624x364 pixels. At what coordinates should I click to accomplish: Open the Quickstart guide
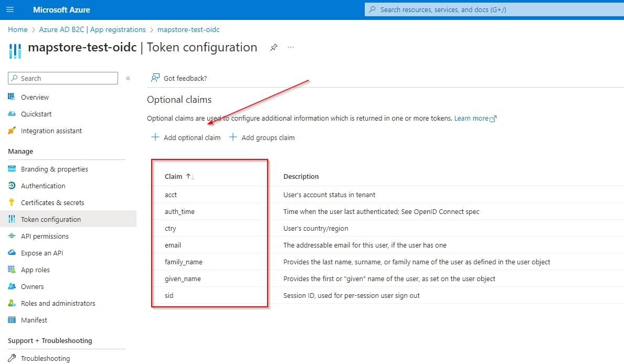coord(35,114)
